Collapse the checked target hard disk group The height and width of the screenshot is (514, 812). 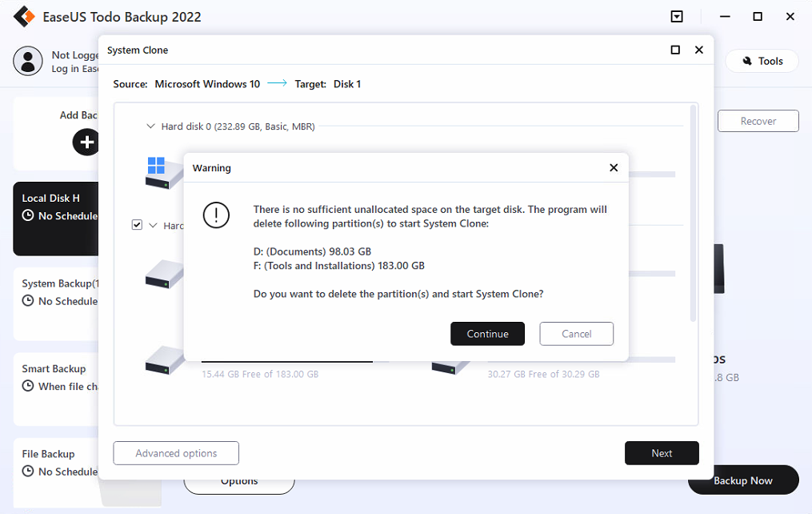click(153, 226)
